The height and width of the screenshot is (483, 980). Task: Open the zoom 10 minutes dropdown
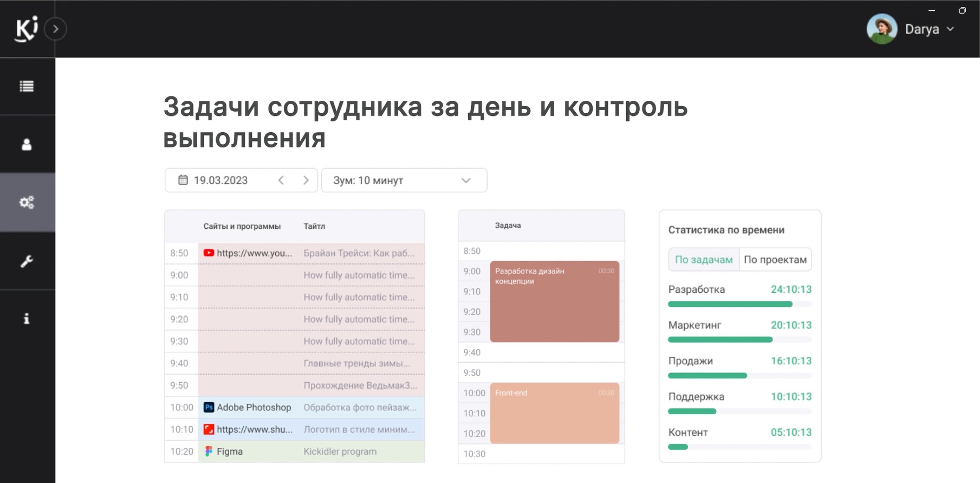tap(404, 180)
